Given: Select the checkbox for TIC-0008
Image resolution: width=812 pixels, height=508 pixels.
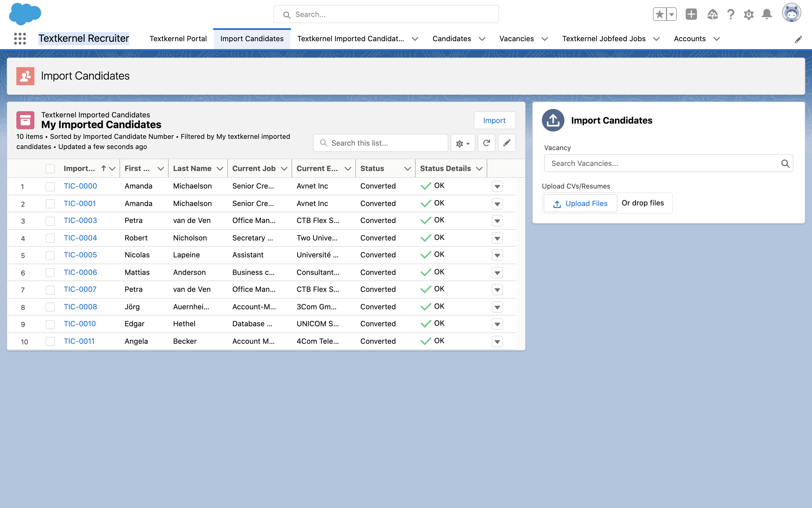Looking at the screenshot, I should pyautogui.click(x=50, y=307).
